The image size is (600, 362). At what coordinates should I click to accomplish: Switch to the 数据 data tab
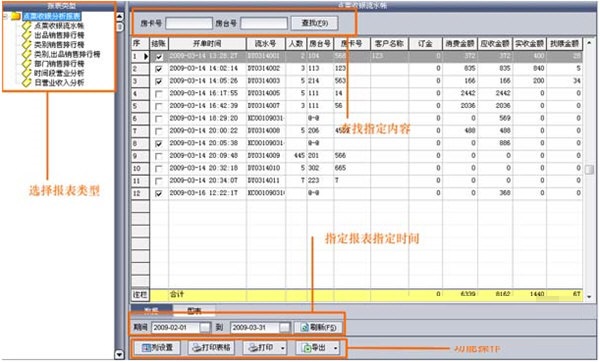(x=152, y=310)
